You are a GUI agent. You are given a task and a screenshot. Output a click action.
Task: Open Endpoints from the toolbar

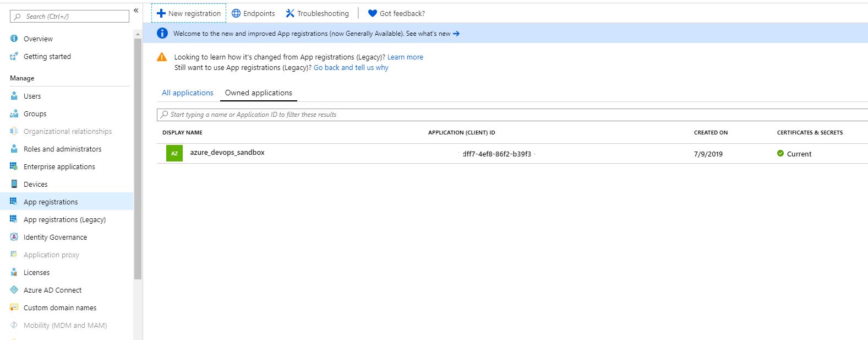coord(253,13)
